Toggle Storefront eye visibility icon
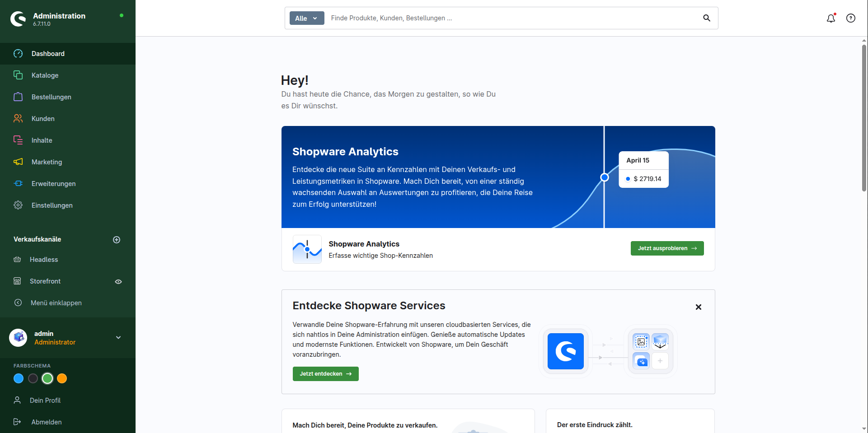868x433 pixels. 118,282
